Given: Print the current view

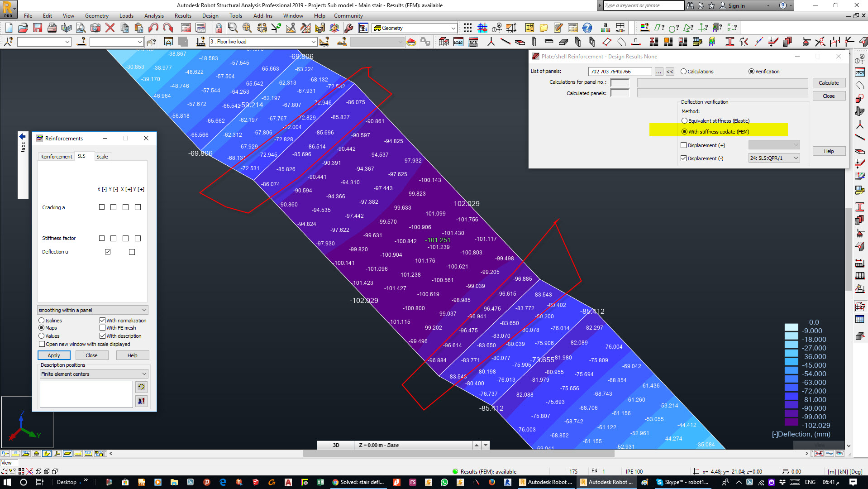Looking at the screenshot, I should click(x=52, y=28).
